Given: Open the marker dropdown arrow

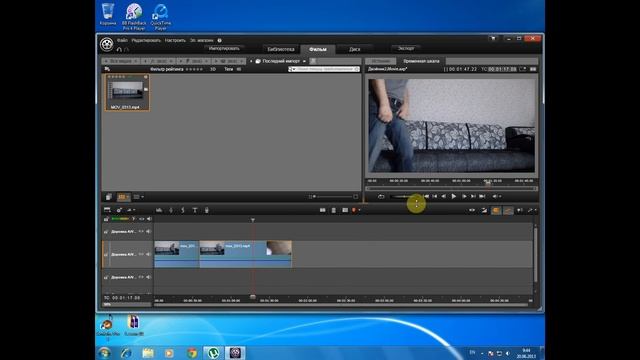Looking at the screenshot, I should coord(359,211).
